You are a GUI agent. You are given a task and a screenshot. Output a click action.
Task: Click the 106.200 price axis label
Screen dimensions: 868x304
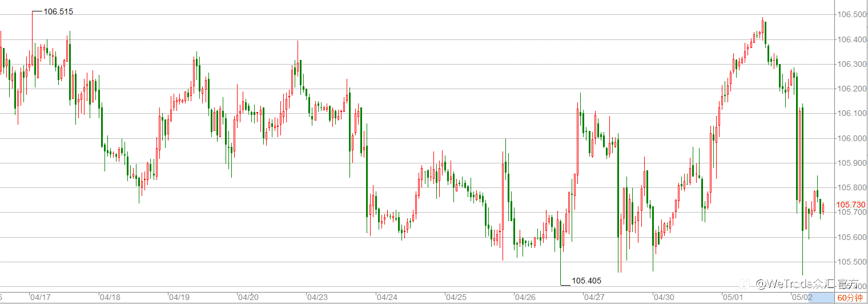(x=851, y=89)
